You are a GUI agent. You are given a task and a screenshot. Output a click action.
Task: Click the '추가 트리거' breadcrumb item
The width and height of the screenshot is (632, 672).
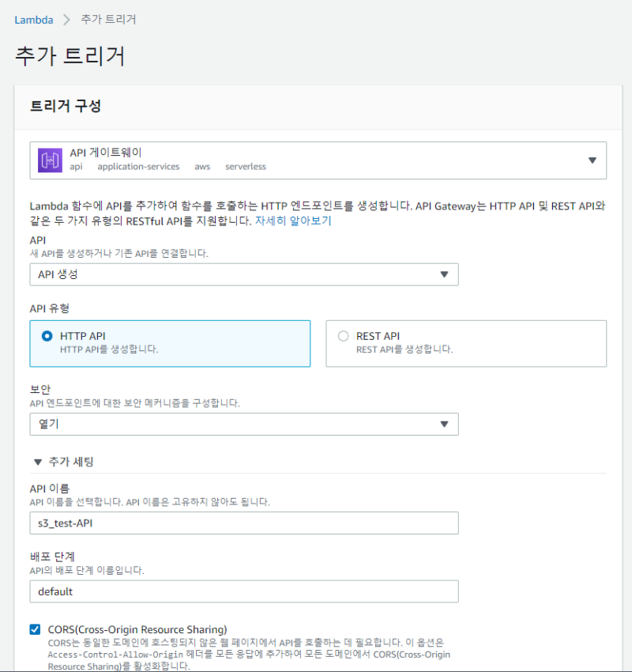[x=108, y=20]
